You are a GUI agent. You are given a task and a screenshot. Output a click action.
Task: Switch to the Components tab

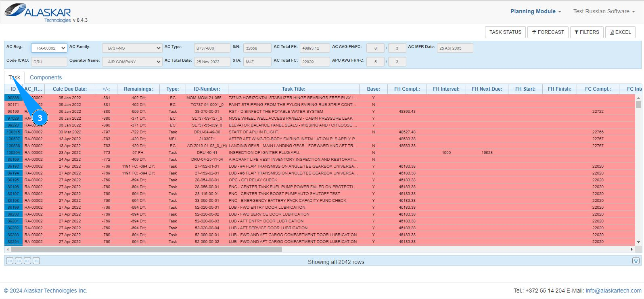pyautogui.click(x=46, y=77)
